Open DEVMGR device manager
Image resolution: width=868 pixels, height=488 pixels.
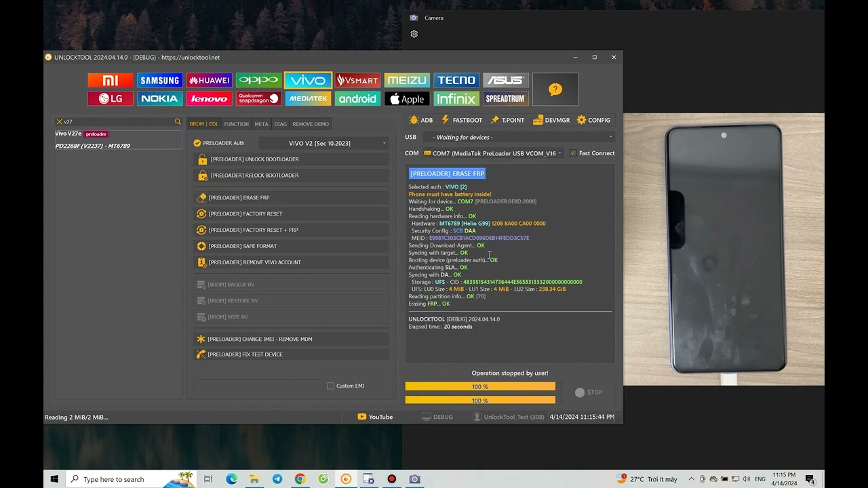tap(551, 120)
